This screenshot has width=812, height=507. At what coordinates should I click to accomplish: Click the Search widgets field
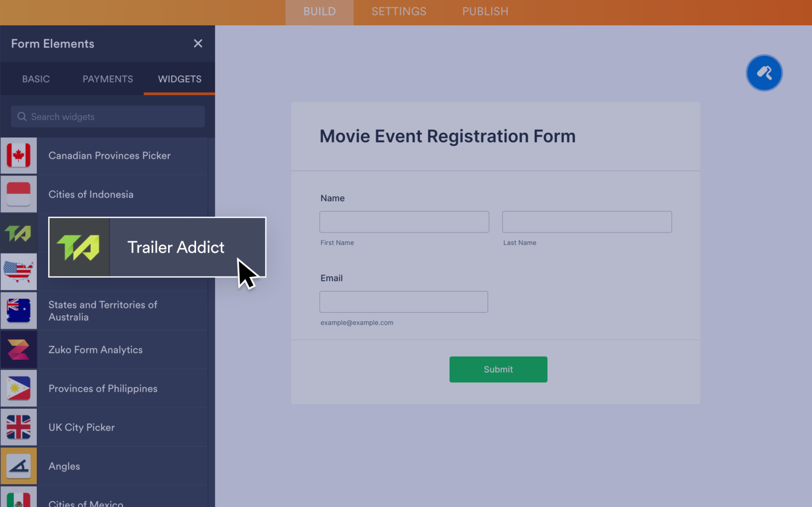108,117
